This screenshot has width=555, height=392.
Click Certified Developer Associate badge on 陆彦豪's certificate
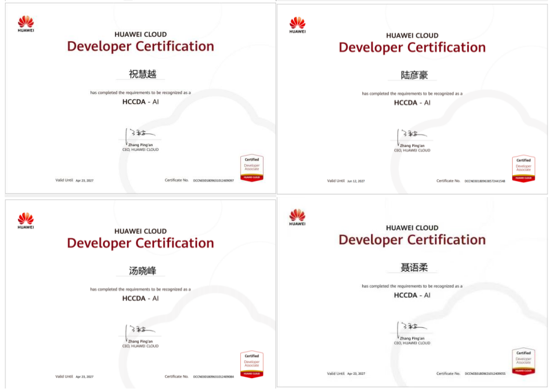(524, 169)
